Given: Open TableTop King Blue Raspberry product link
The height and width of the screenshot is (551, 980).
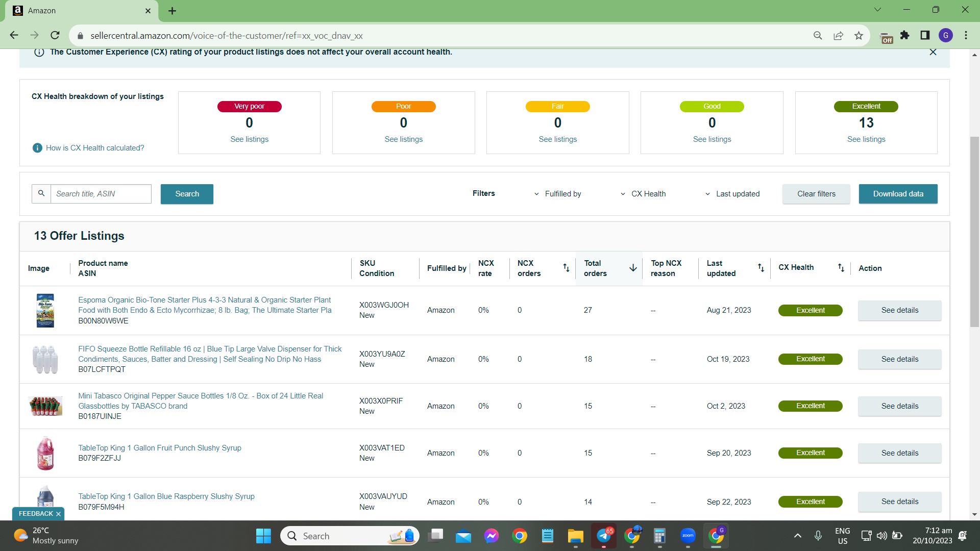Looking at the screenshot, I should 166,496.
